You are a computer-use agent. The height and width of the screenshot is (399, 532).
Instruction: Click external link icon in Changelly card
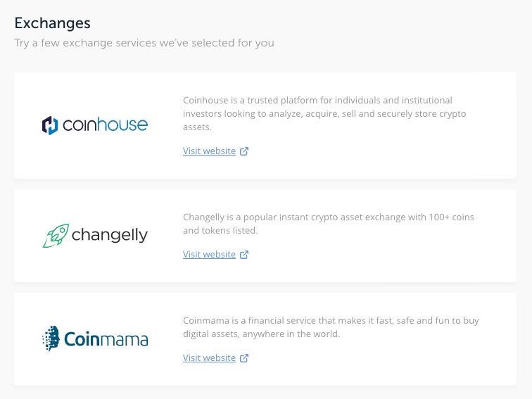point(244,255)
